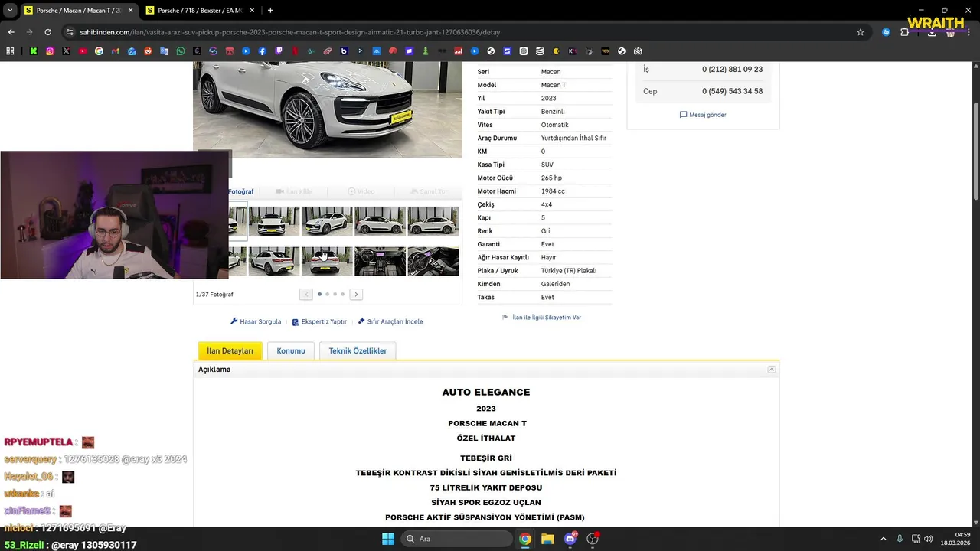Open the blue Chrome profile icon
This screenshot has height=551, width=980.
(886, 32)
